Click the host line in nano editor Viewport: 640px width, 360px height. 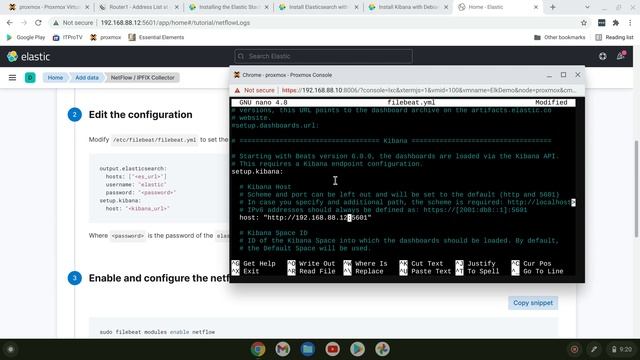pos(305,218)
